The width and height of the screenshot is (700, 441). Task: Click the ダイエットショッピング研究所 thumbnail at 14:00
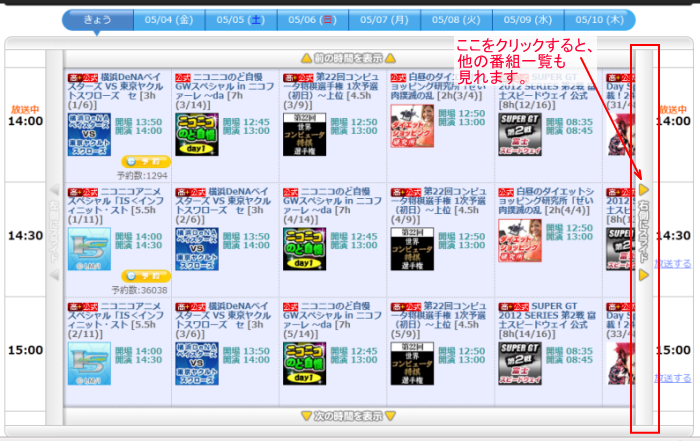410,130
